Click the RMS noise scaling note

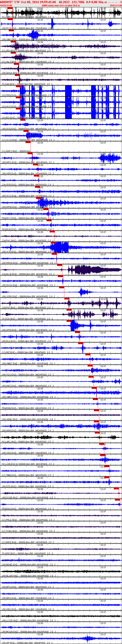tap(61, 5)
